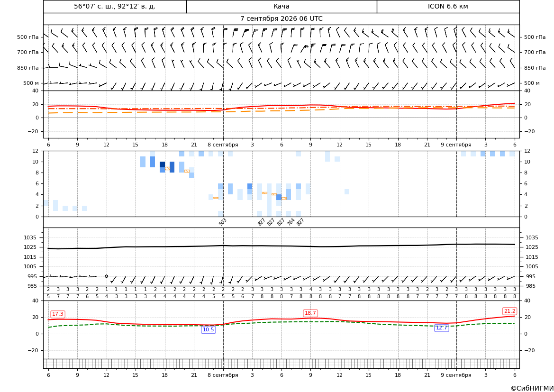Click the 7 сентября 2026 06 UTC title
554x392 pixels.
[282, 19]
